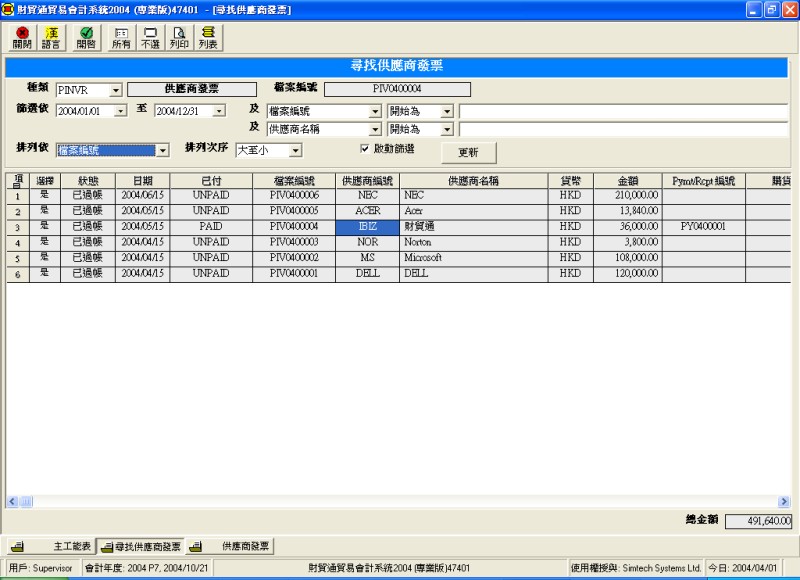Click the PIV0400006 file number cell
Viewport: 800px width, 580px height.
294,195
